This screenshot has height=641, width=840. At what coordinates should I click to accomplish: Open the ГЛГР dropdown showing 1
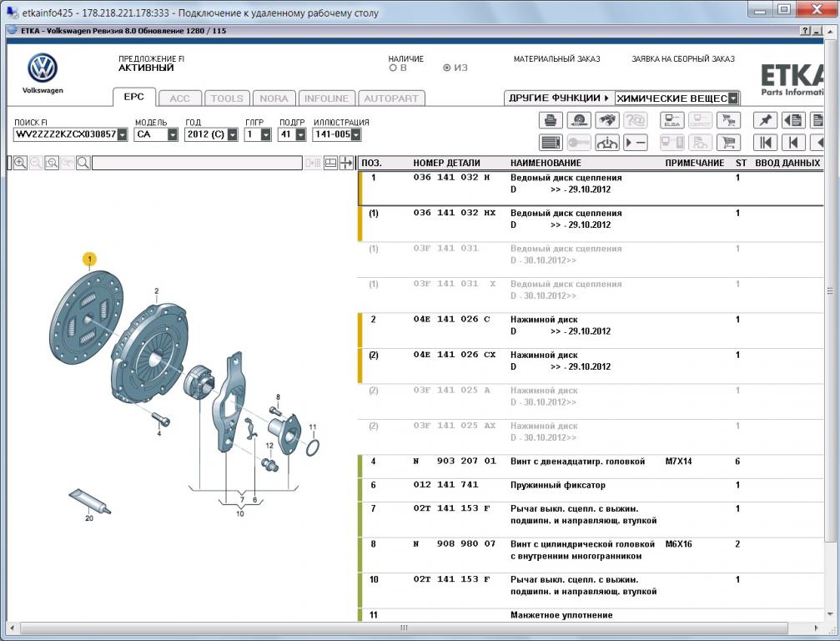click(x=266, y=134)
